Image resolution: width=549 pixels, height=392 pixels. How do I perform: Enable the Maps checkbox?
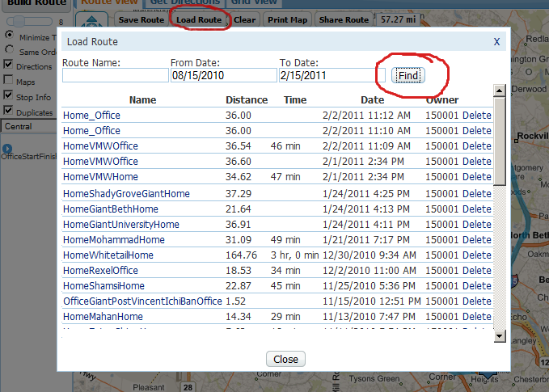pos(8,82)
